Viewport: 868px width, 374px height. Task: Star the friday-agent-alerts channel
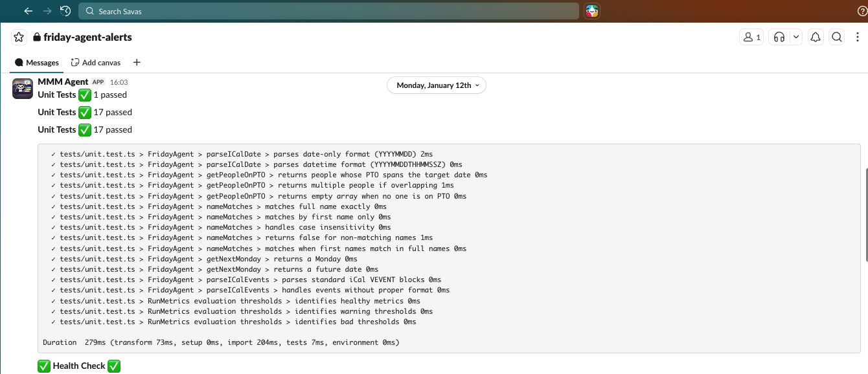coord(19,38)
